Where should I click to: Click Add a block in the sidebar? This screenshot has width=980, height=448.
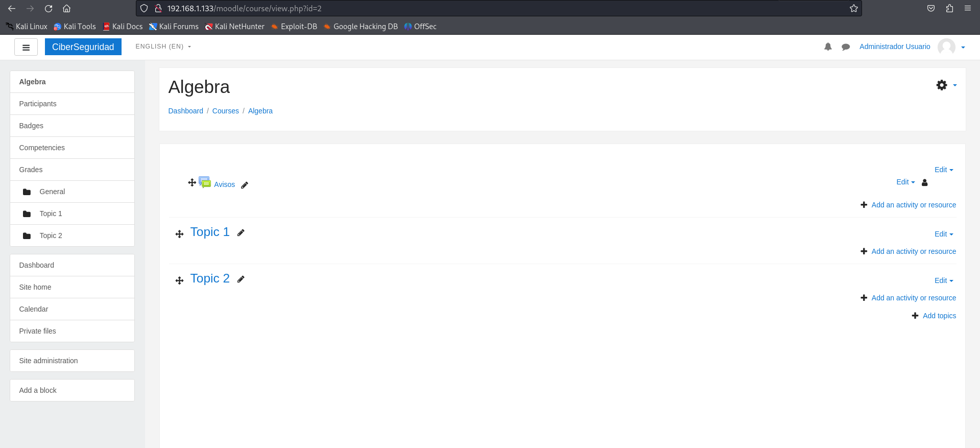[72, 390]
